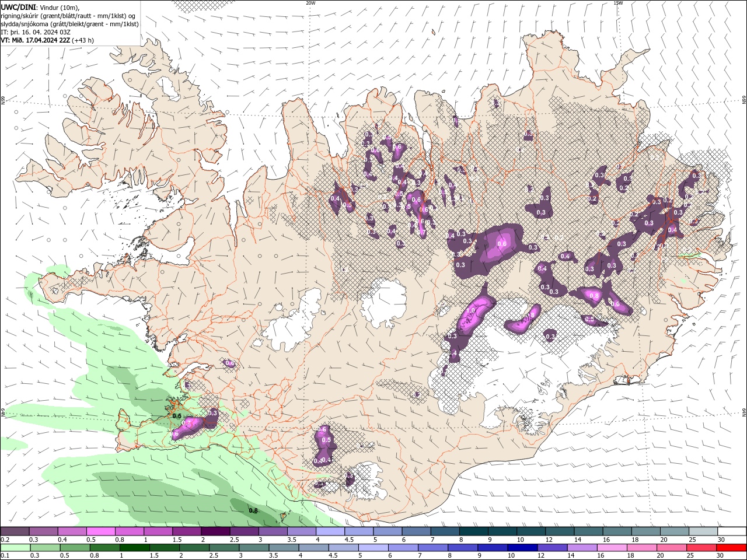Click the black "0.5" rain value near Reykjavik
The height and width of the screenshot is (560, 747).
pyautogui.click(x=177, y=416)
